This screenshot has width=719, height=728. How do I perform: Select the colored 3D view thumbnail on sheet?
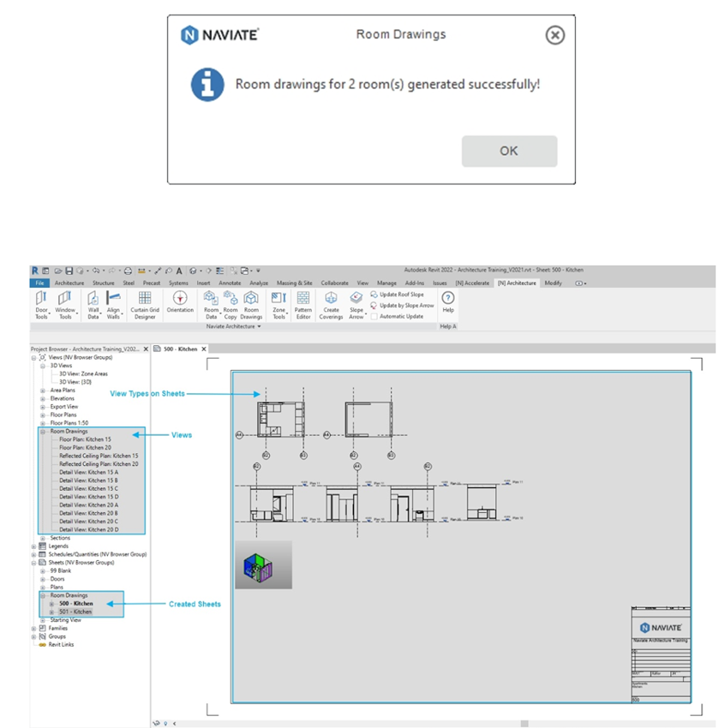[263, 565]
